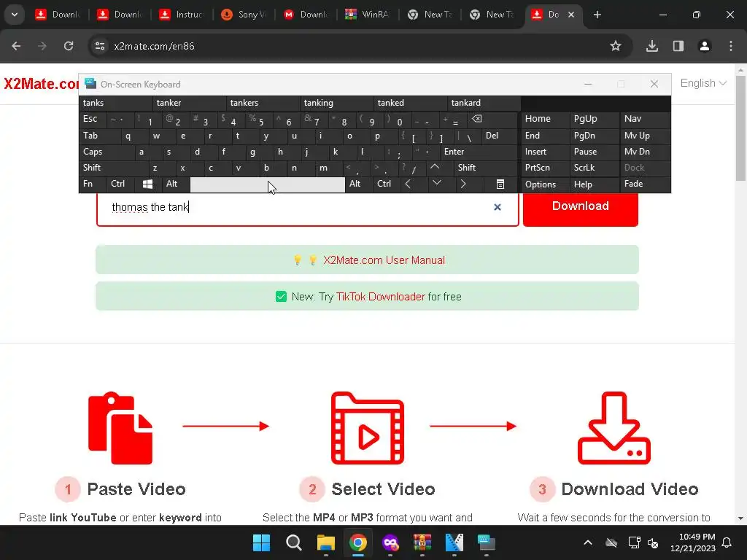Screen dimensions: 747x560
Task: Click the Del key on keyboard
Action: (499, 136)
